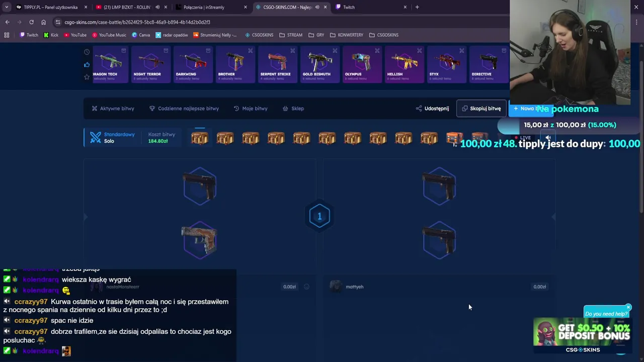The image size is (644, 362).
Task: Click the site information icon in address bar
Action: 58,22
